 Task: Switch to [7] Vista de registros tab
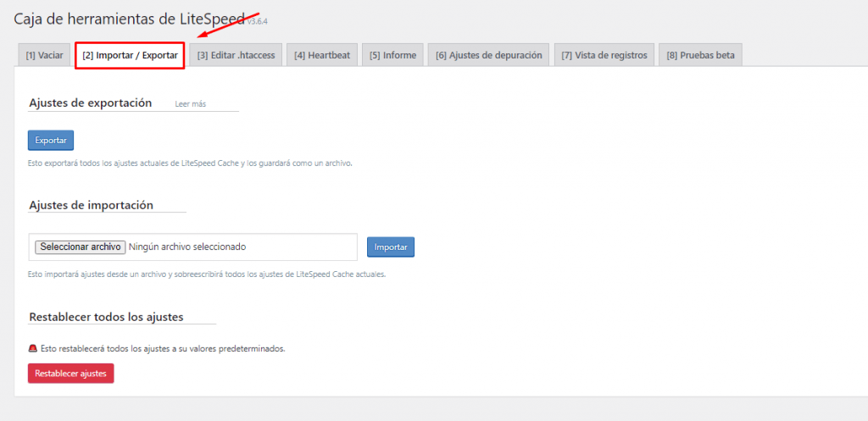tap(604, 55)
